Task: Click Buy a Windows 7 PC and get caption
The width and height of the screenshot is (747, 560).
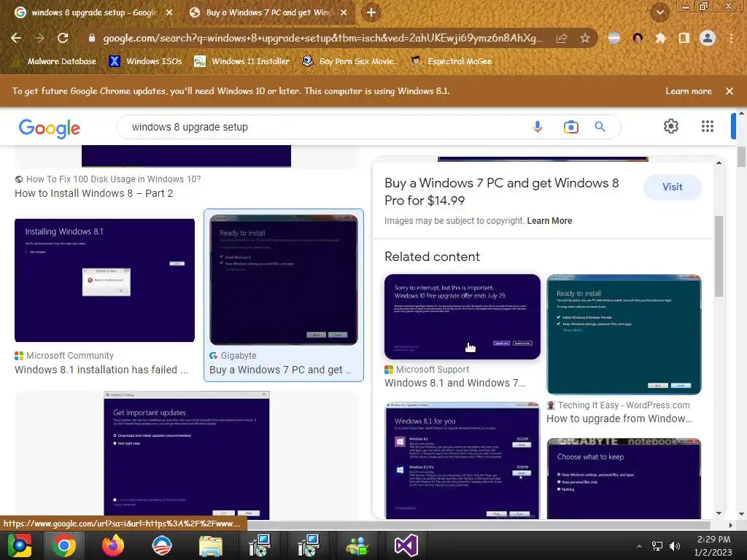Action: pos(280,370)
